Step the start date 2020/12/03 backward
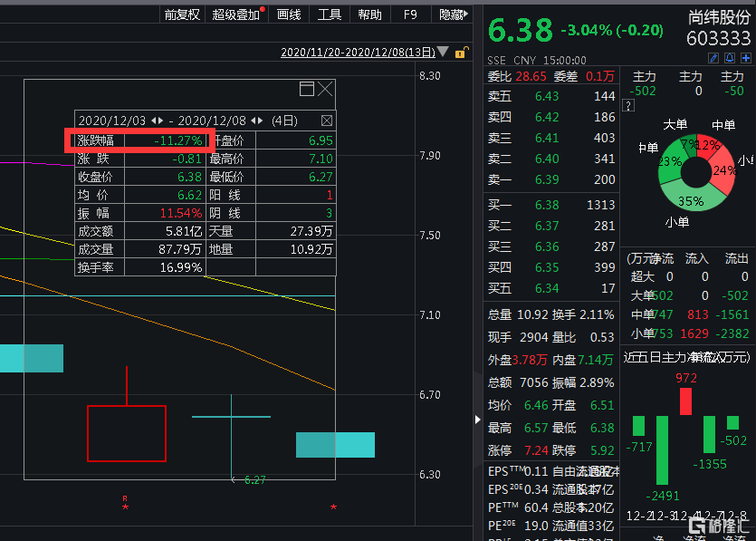Viewport: 756px width, 541px height. pos(154,121)
